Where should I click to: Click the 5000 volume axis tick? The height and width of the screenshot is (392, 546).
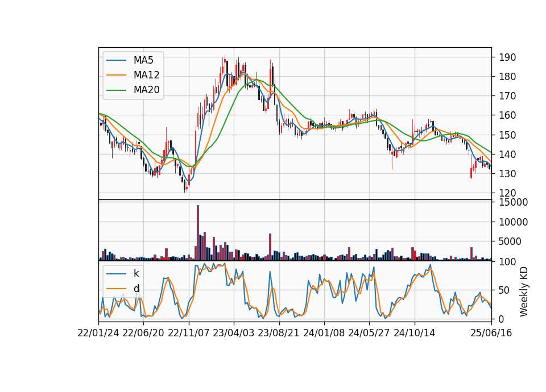[510, 241]
